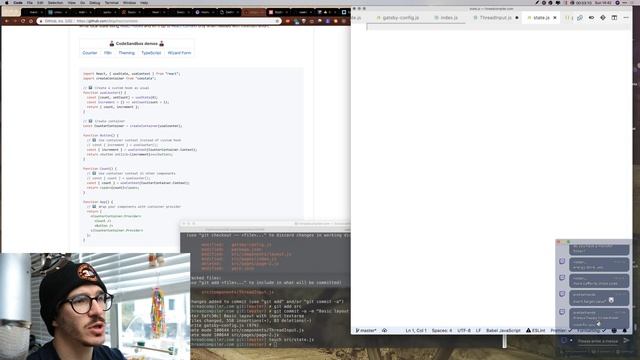Image resolution: width=640 pixels, height=360 pixels.
Task: Click the master git branch in status bar
Action: pos(366,330)
